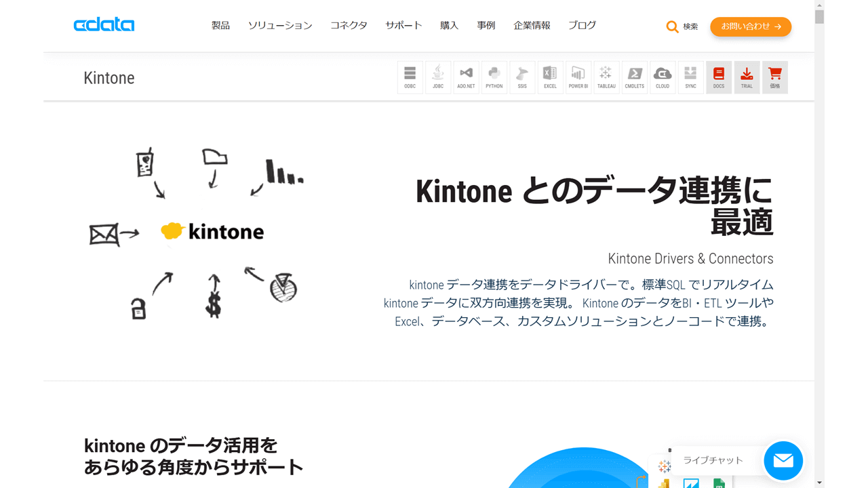Image resolution: width=868 pixels, height=488 pixels.
Task: Choose the Python connector icon
Action: coord(494,77)
